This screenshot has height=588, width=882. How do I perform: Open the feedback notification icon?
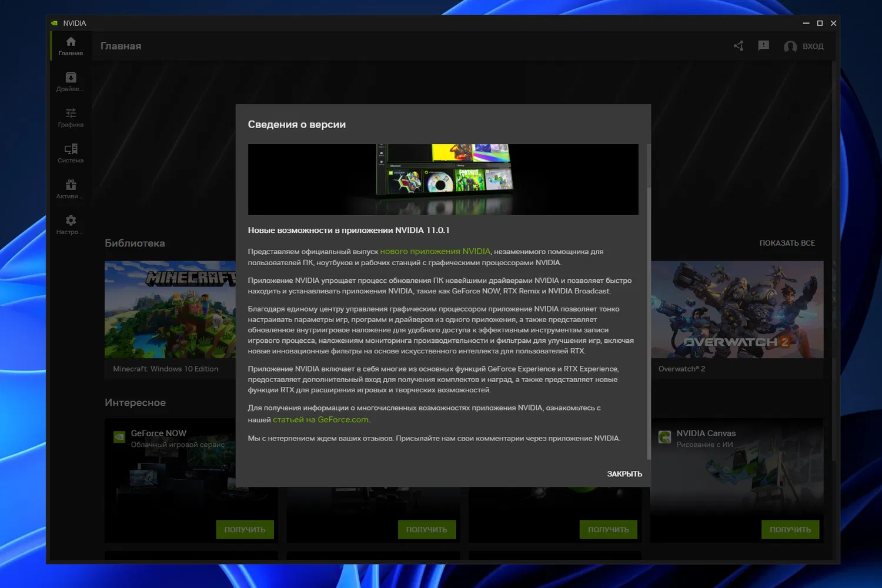(764, 46)
